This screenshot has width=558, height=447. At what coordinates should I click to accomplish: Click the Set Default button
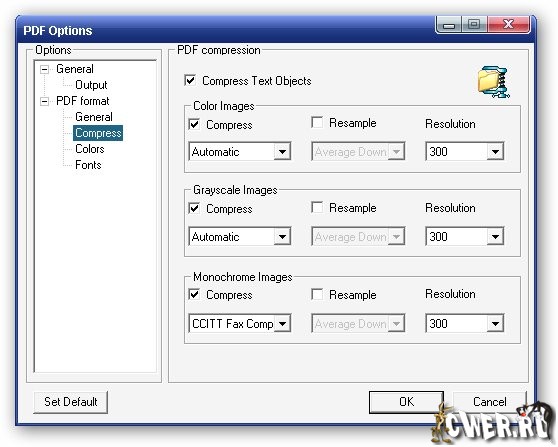70,402
